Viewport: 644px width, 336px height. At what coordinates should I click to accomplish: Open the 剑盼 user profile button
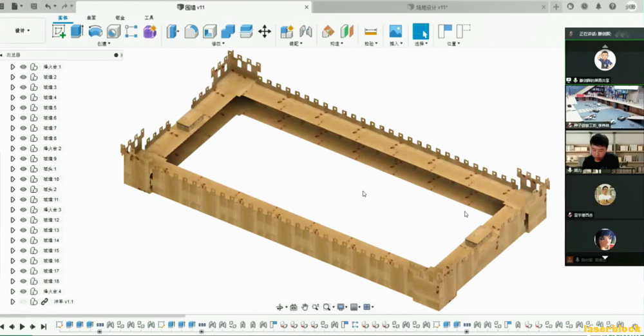(630, 6)
